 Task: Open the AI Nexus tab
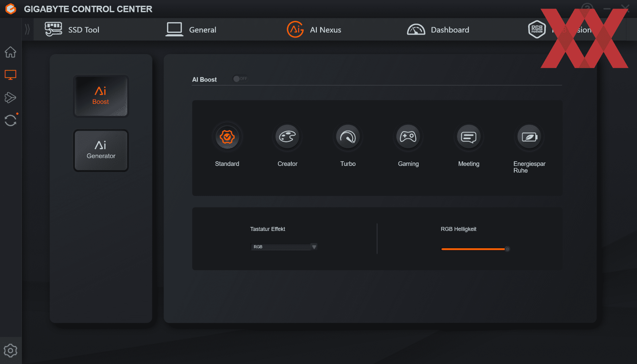314,30
